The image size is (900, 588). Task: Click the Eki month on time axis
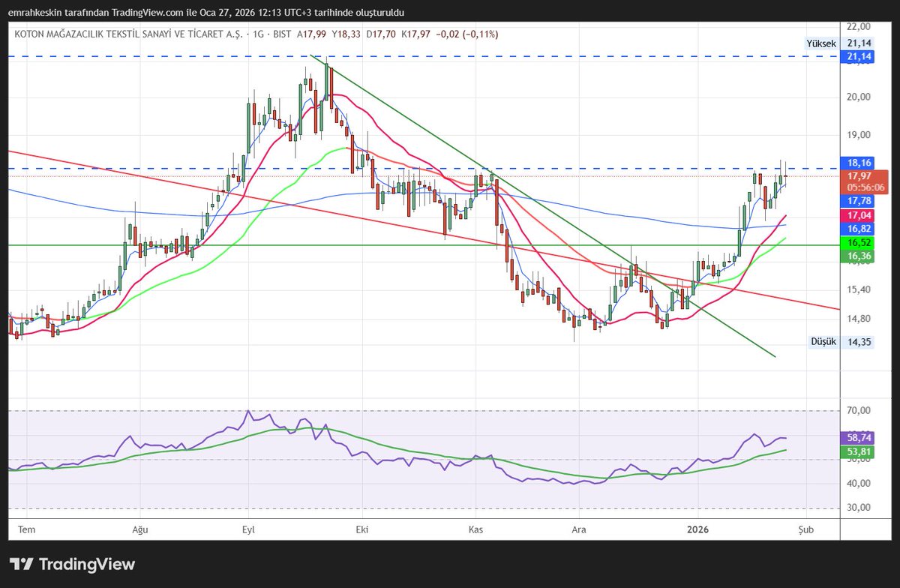coord(362,530)
